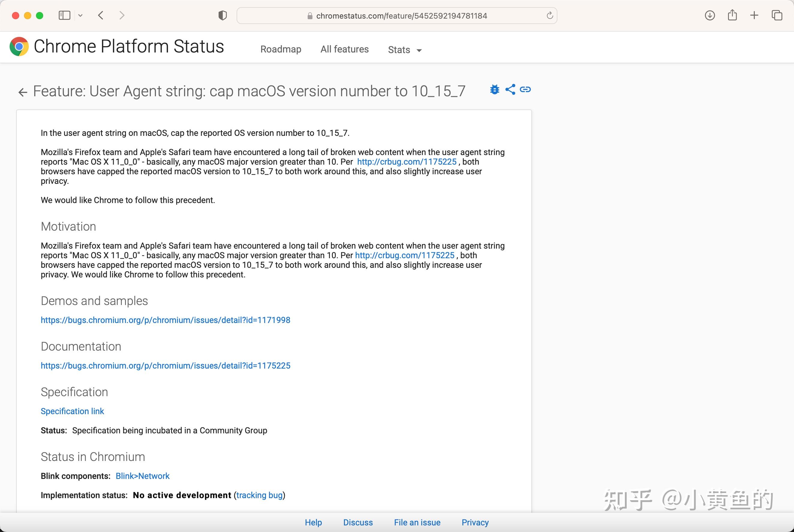Copy feature link with chain icon
Screen dimensions: 794x532
pos(525,90)
